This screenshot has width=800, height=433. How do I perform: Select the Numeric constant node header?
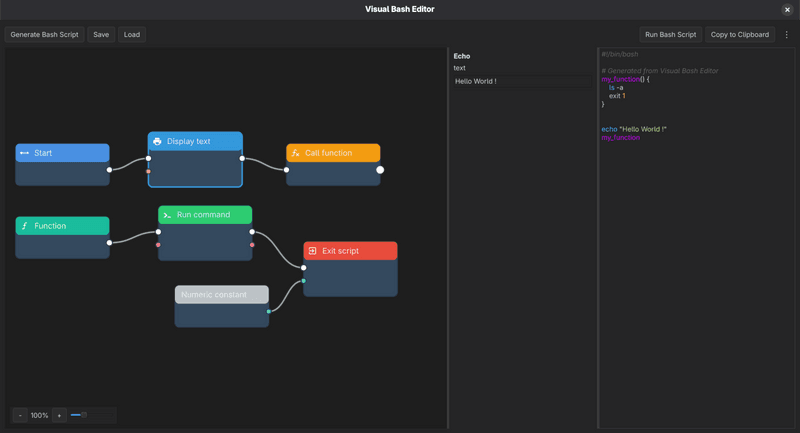[222, 295]
